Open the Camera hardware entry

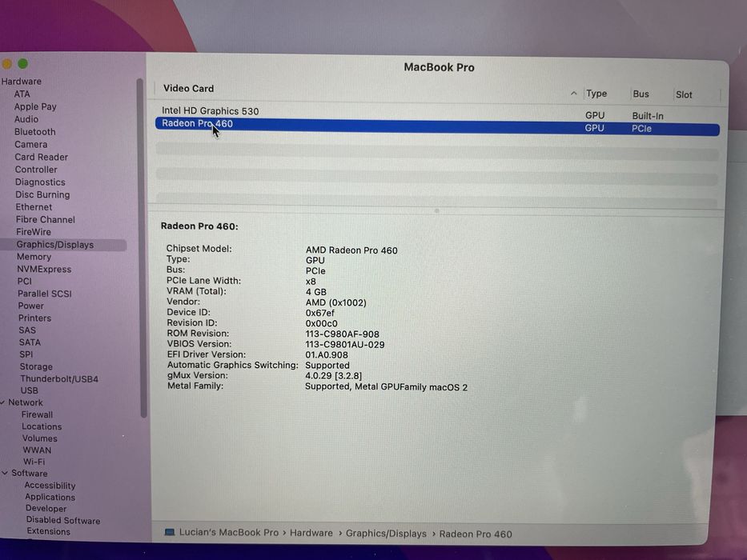coord(31,144)
